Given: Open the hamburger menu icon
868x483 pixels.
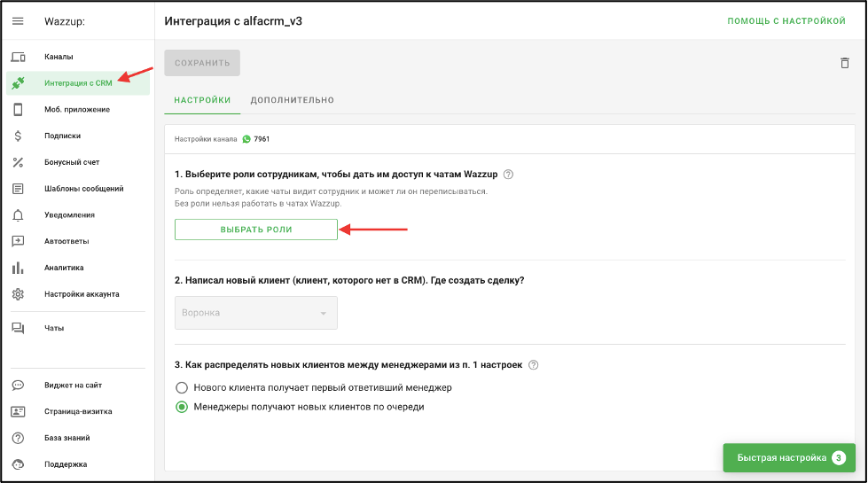Looking at the screenshot, I should coord(18,21).
